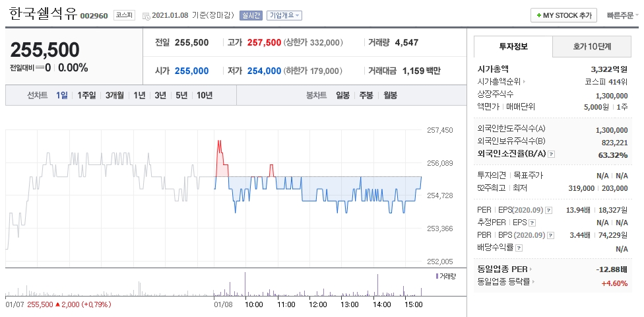The height and width of the screenshot is (317, 644).
Task: Click the 동일업종 PER value -12.88배
Action: tap(612, 269)
